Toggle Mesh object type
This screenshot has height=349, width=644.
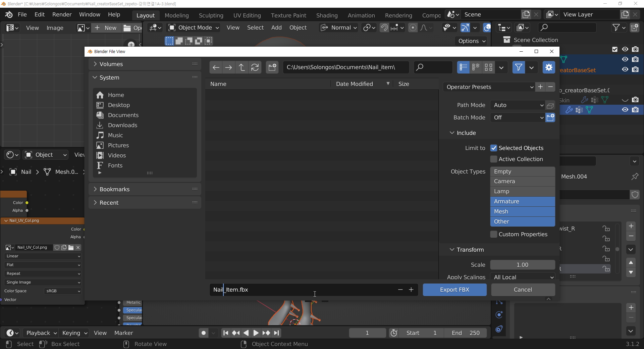click(x=523, y=212)
